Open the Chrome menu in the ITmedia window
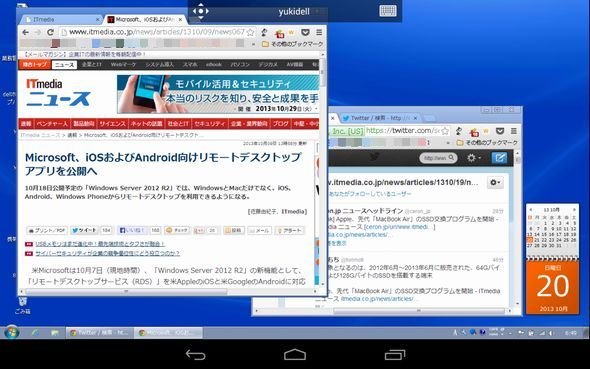 click(319, 32)
